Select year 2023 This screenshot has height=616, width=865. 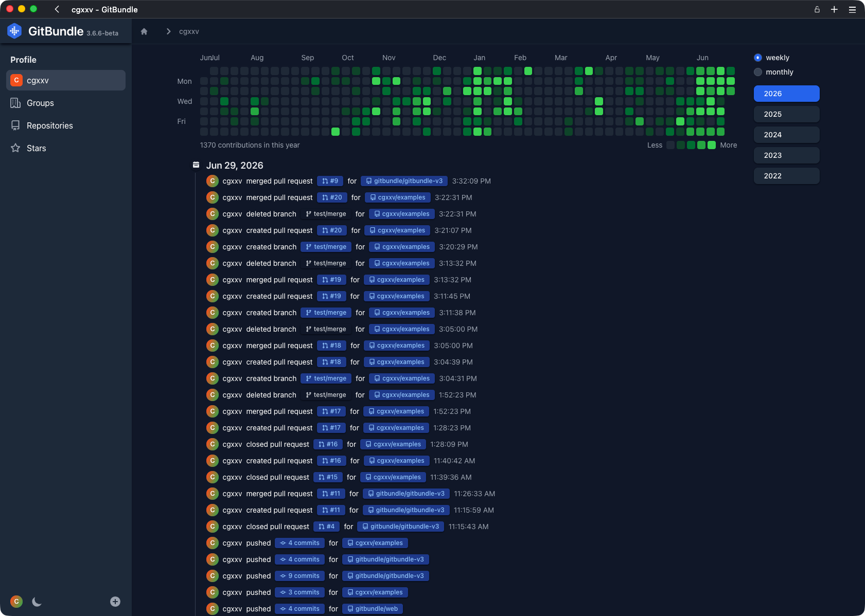786,155
